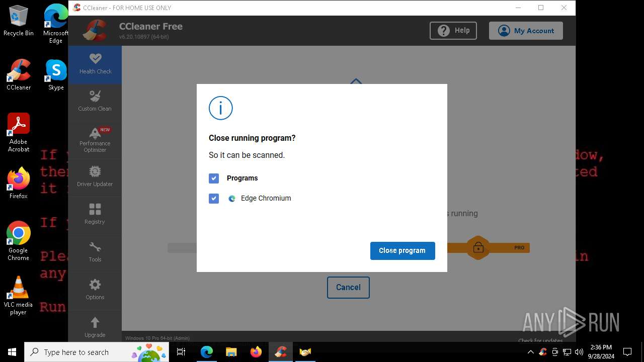This screenshot has width=644, height=362.
Task: Open the Custom Clean section
Action: click(95, 101)
